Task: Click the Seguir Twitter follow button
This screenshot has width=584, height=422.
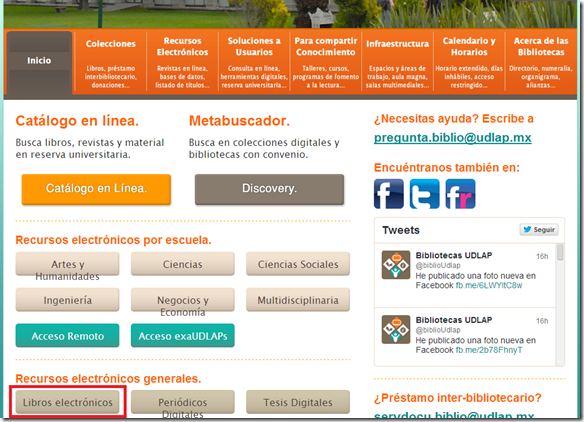Action: 539,229
